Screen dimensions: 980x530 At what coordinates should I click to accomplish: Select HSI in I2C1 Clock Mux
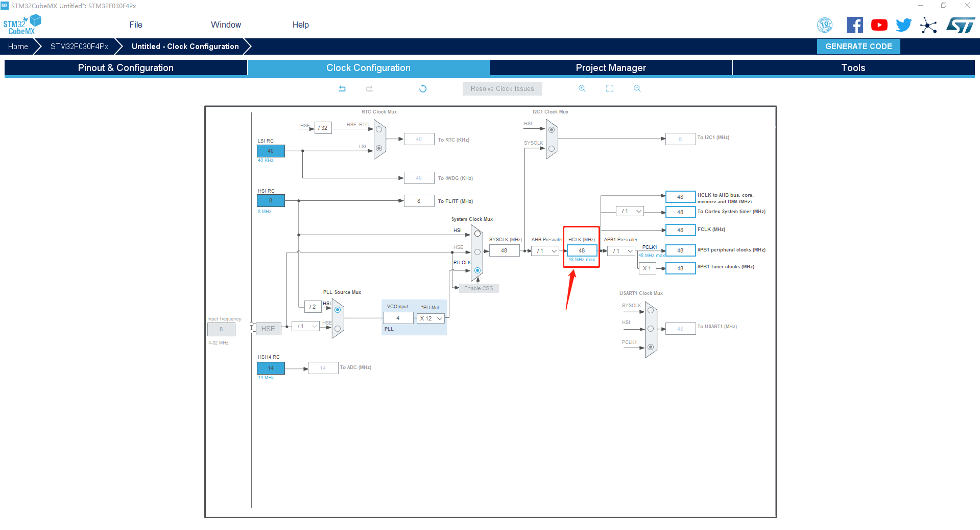(x=552, y=130)
